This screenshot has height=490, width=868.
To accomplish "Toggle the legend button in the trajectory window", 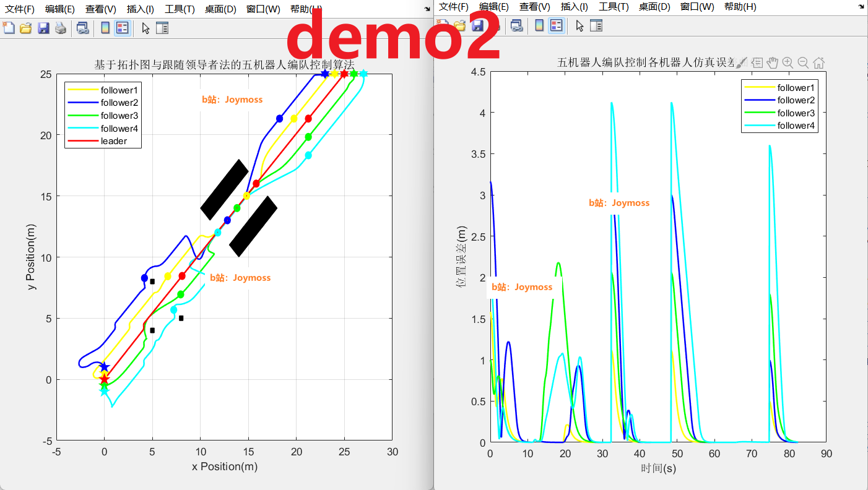I will tap(123, 28).
